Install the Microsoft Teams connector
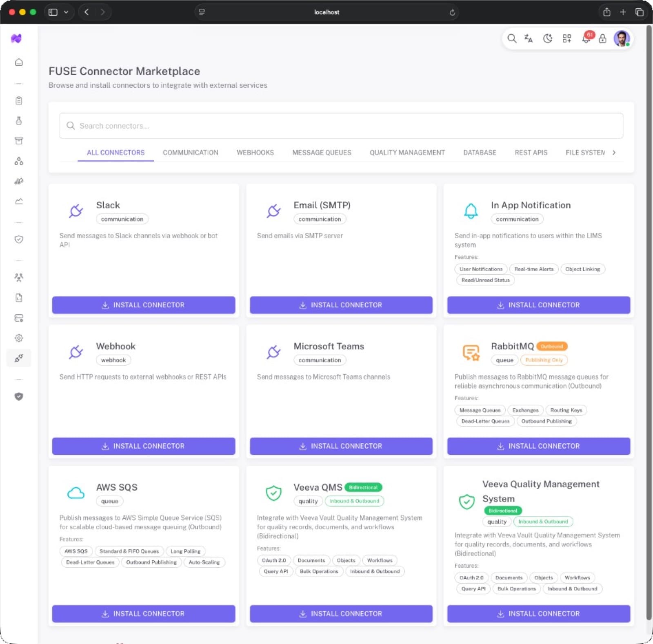The height and width of the screenshot is (644, 653). 341,446
